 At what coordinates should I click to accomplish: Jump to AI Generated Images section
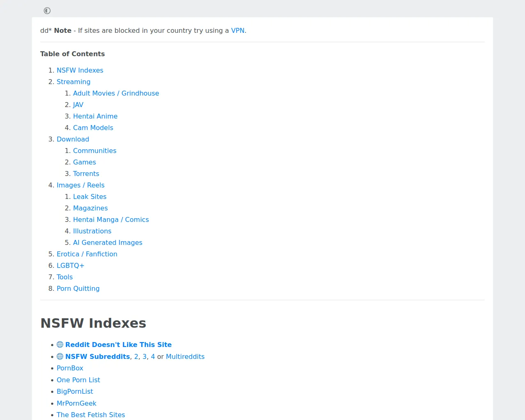click(x=107, y=242)
